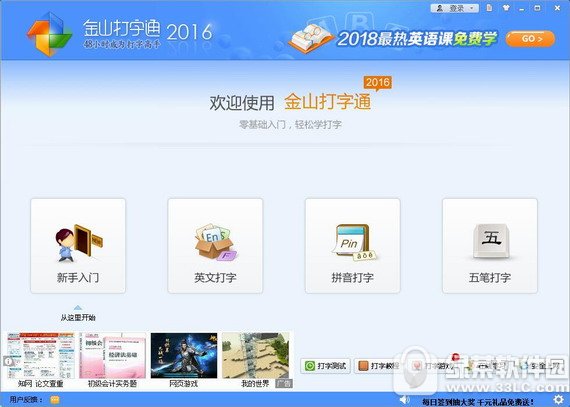Image resolution: width=570 pixels, height=407 pixels.
Task: Minimize the 金山打字通 window
Action: [522, 8]
